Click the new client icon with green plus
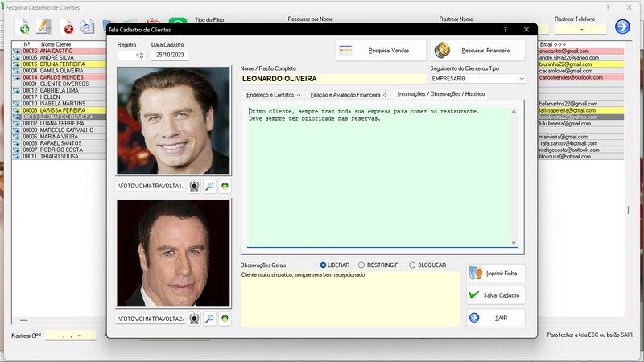The image size is (644, 362). 23,27
